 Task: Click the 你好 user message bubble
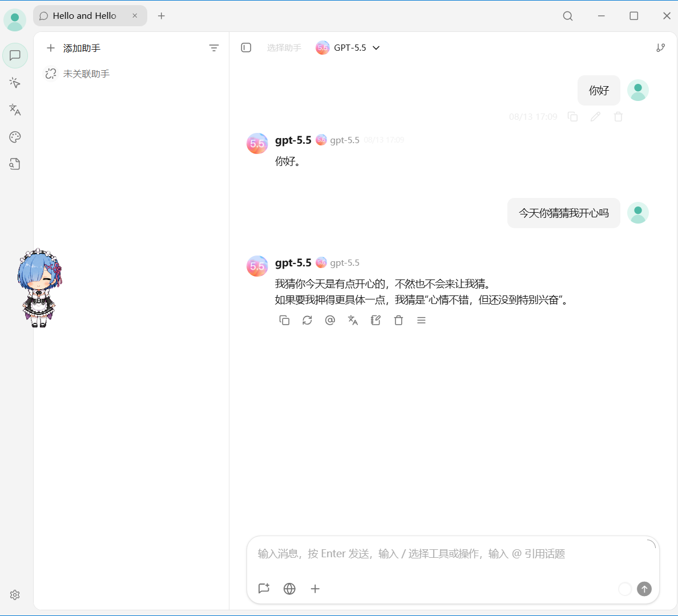pos(599,90)
